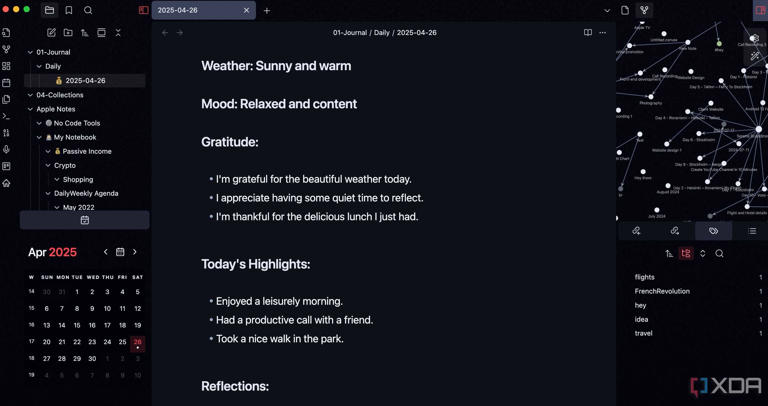Viewport: 768px width, 406px height.
Task: Collapse the 01-Journal folder
Action: tap(28, 52)
